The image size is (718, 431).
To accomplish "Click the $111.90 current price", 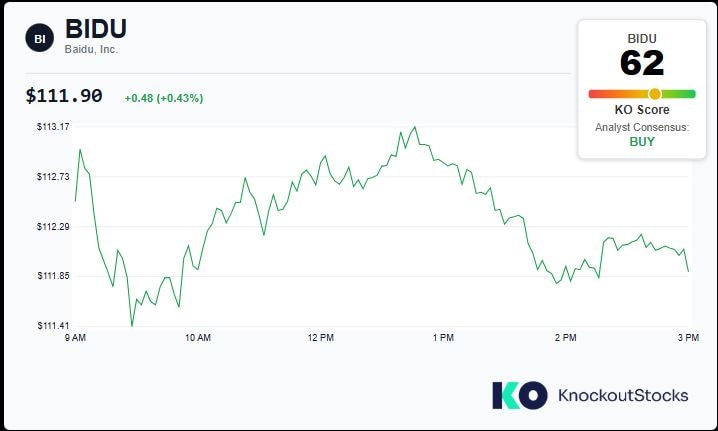I will (x=64, y=96).
